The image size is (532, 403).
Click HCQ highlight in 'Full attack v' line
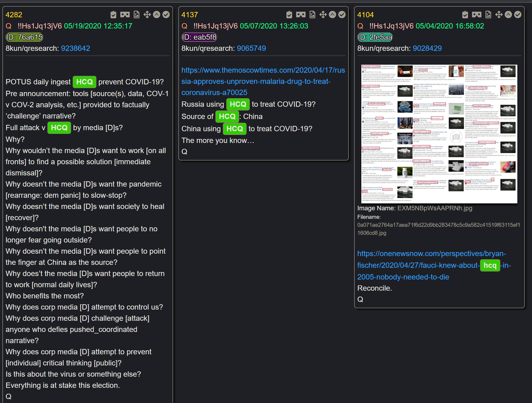coord(59,128)
